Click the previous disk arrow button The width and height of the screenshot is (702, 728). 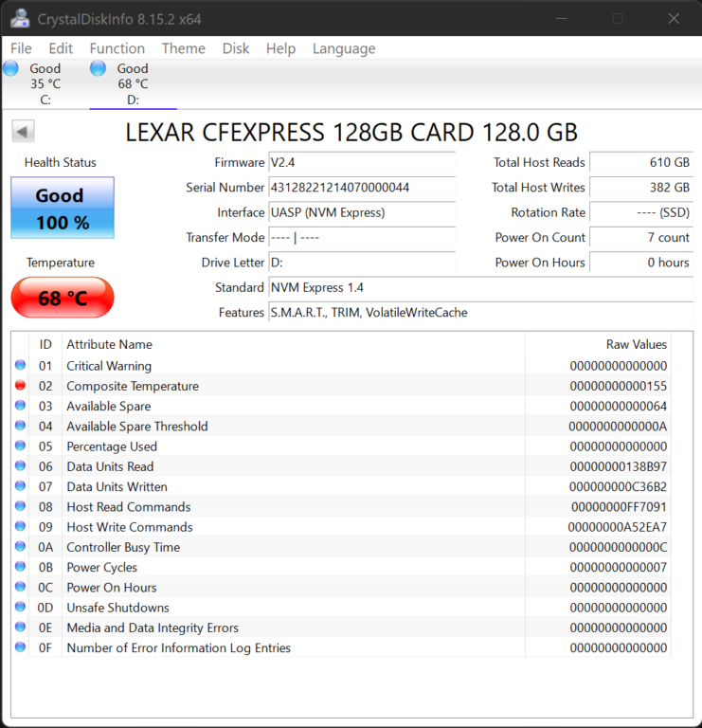(24, 132)
